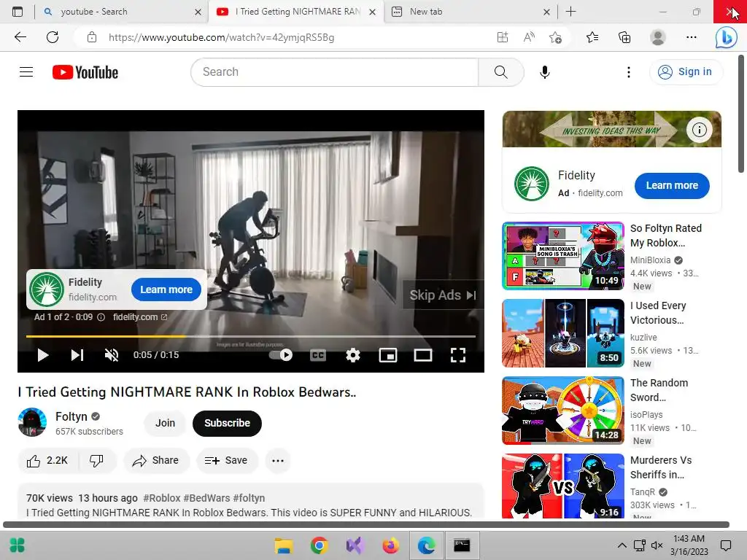Click the #BedWars hashtag
This screenshot has height=560, width=747.
click(x=206, y=497)
